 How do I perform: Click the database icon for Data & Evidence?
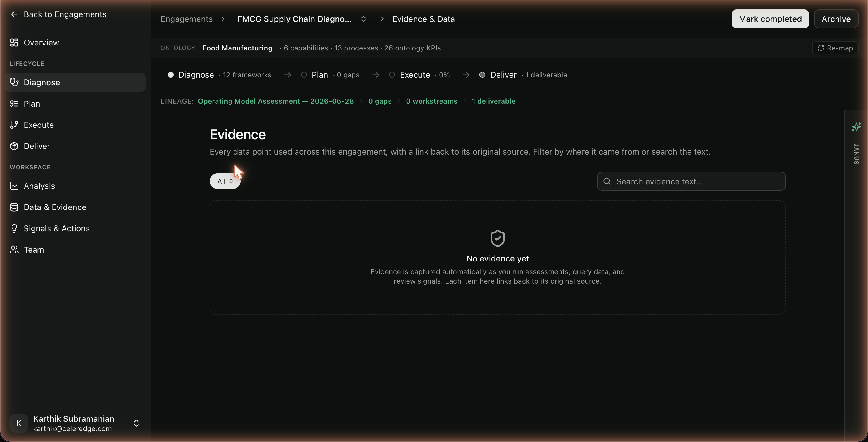[14, 207]
